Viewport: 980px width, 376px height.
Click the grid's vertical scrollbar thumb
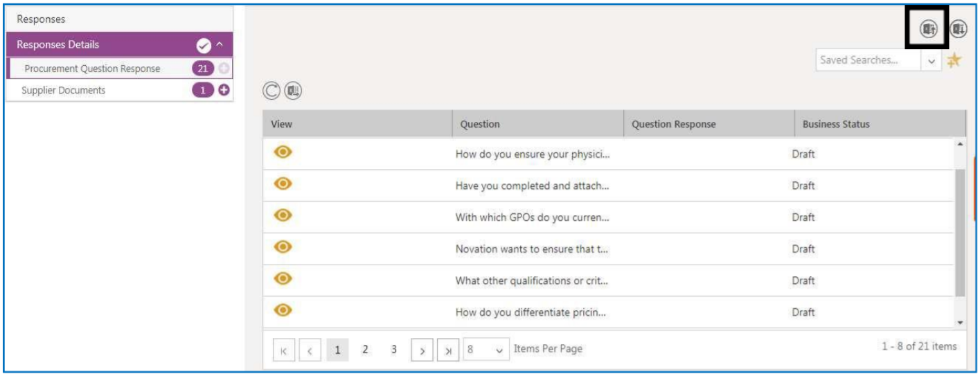pyautogui.click(x=960, y=229)
